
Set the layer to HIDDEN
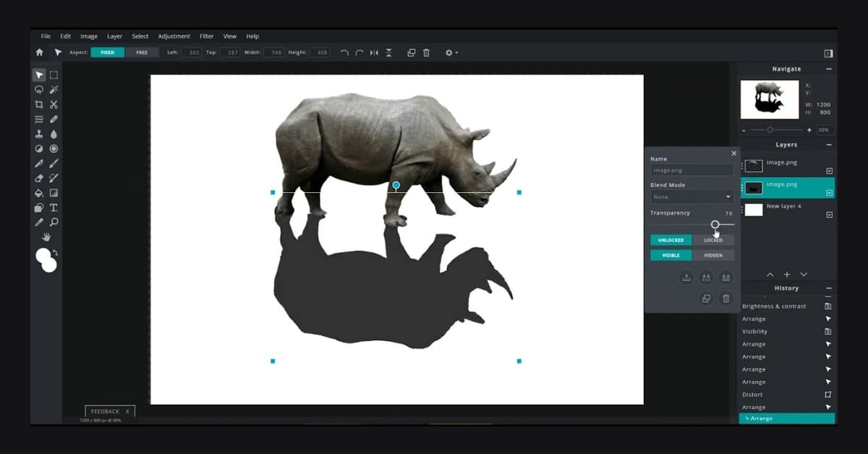click(713, 255)
